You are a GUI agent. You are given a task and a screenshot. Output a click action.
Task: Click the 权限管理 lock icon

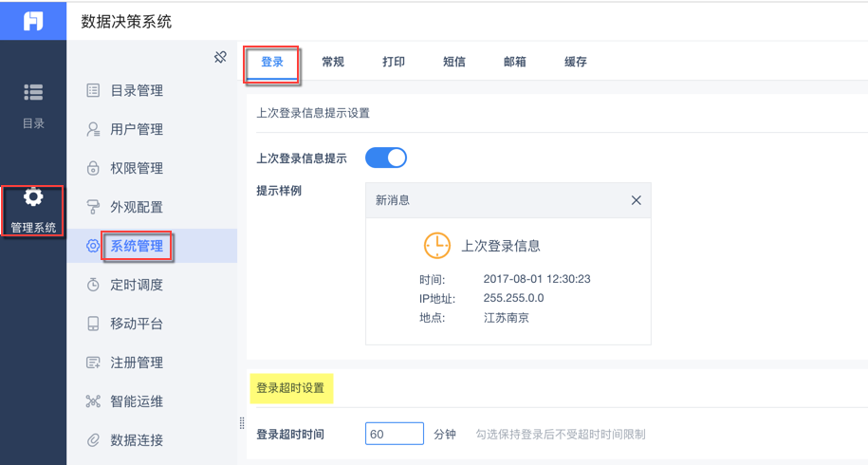[x=93, y=168]
